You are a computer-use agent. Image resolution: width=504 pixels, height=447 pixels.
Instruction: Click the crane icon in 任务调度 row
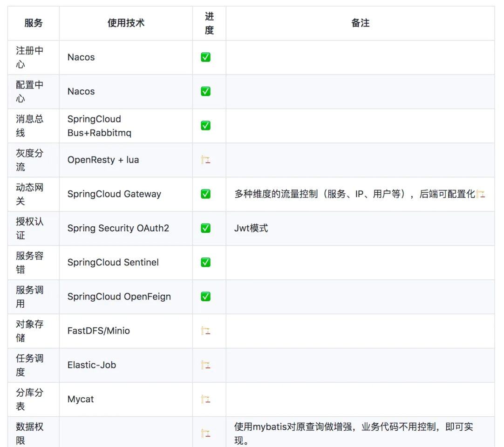pyautogui.click(x=206, y=365)
